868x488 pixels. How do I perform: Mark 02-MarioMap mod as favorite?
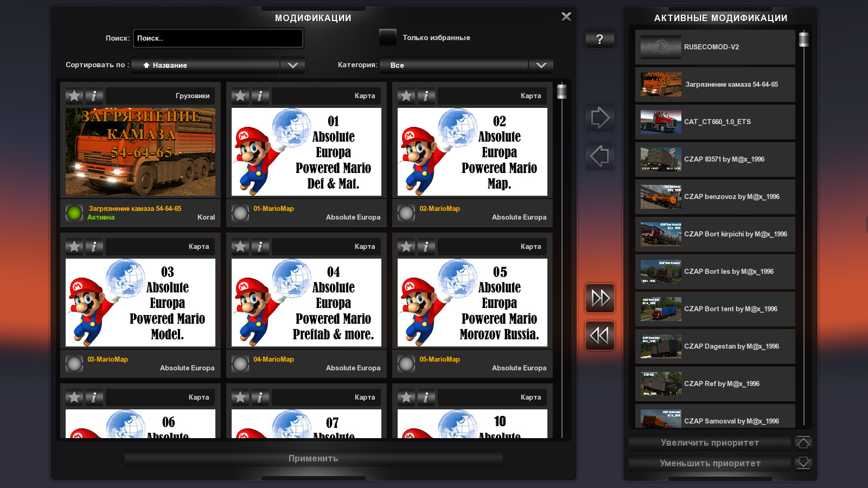coord(406,96)
